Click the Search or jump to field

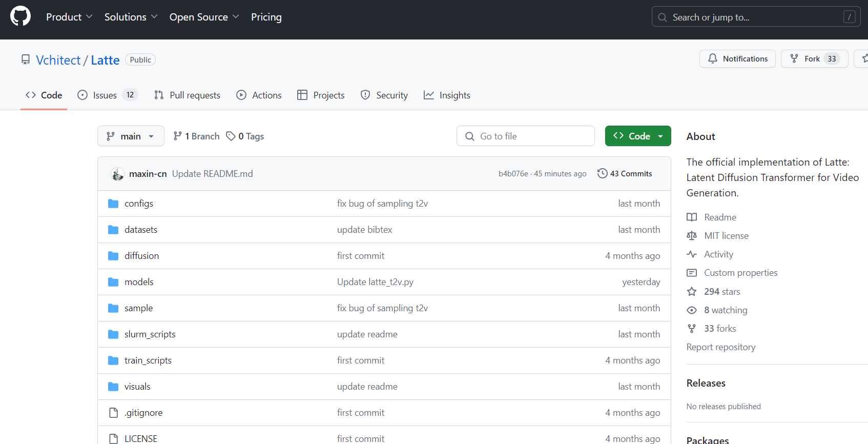pos(756,17)
